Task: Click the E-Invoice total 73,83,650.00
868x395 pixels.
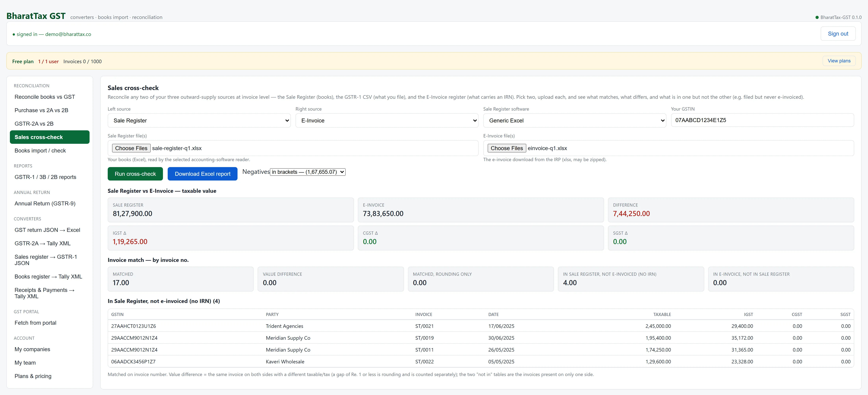Action: tap(383, 213)
